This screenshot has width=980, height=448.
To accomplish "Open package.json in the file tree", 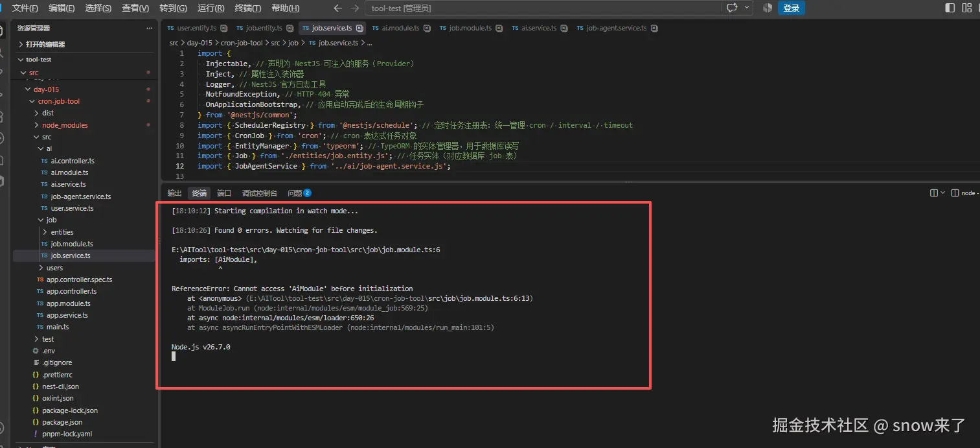I will [62, 422].
